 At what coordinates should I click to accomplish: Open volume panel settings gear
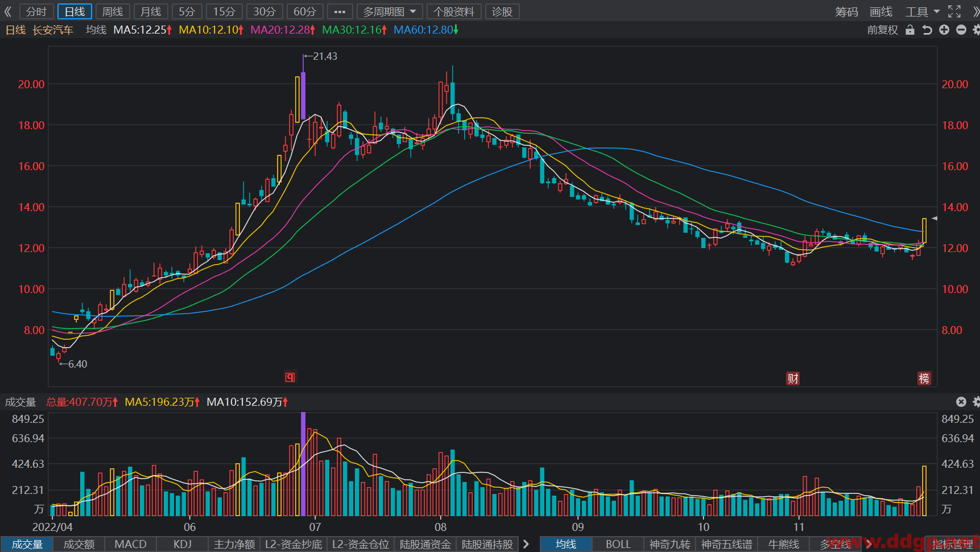pos(976,402)
